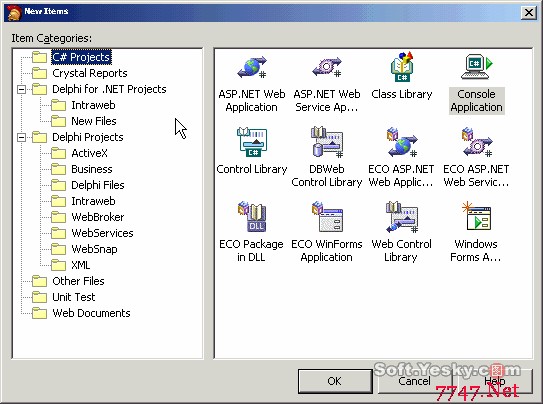Select the ASP.NET Web Application icon

coord(252,68)
